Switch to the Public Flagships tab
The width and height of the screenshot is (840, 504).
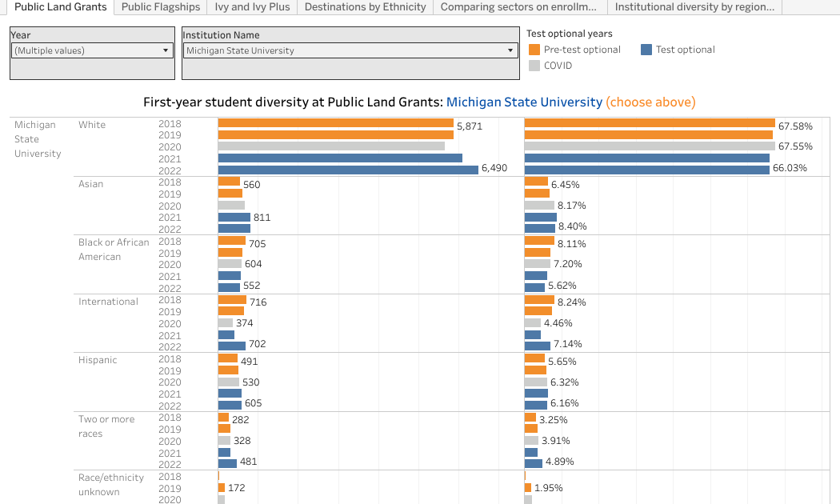[160, 8]
